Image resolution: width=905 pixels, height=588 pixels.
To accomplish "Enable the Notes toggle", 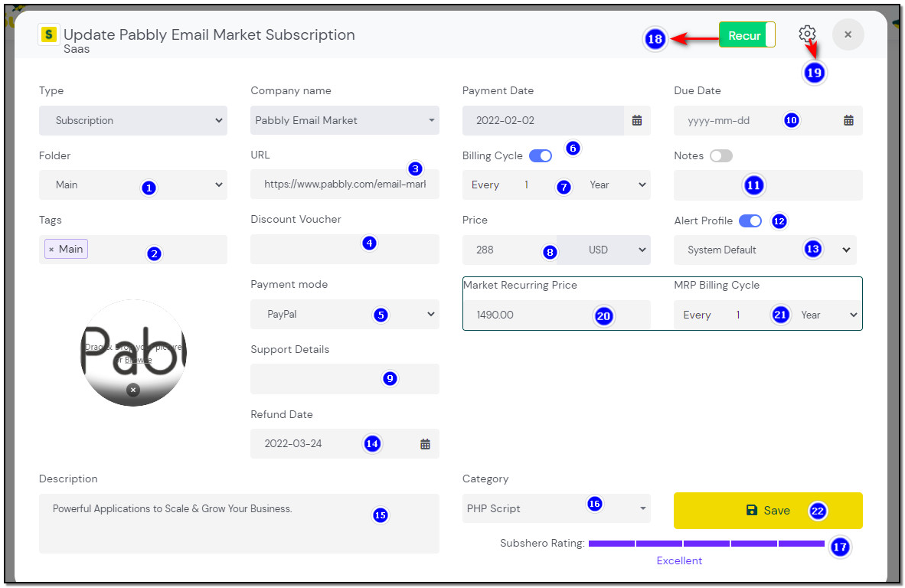I will [x=721, y=155].
